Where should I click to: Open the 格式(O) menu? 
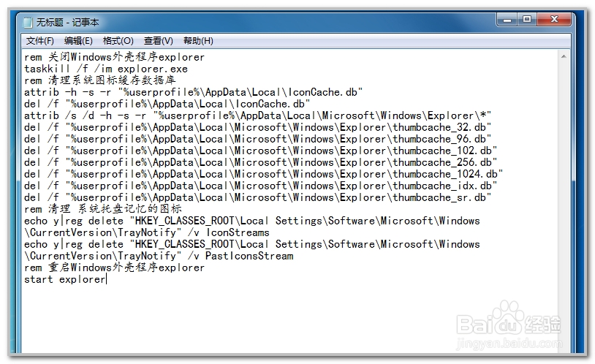[118, 41]
